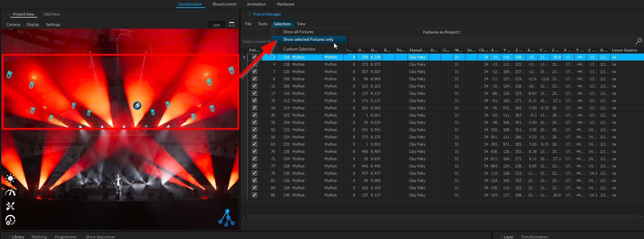This screenshot has height=239, width=644.
Task: Sort by the Ch... column header
Action: [x=483, y=50]
